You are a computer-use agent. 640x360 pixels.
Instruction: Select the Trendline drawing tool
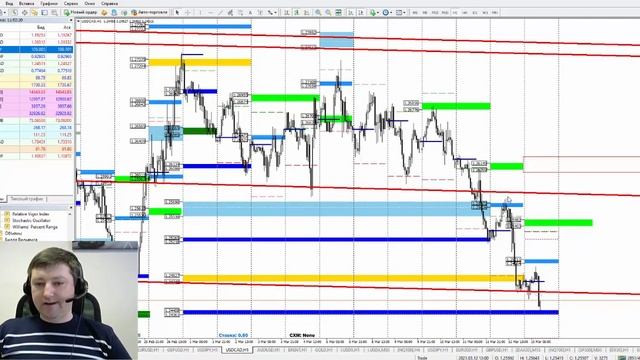tap(221, 13)
